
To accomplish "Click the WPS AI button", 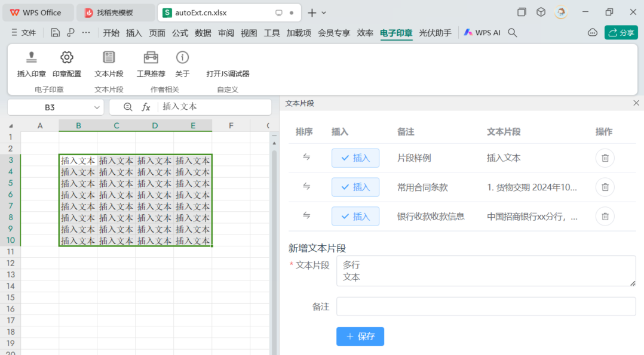I will 482,33.
